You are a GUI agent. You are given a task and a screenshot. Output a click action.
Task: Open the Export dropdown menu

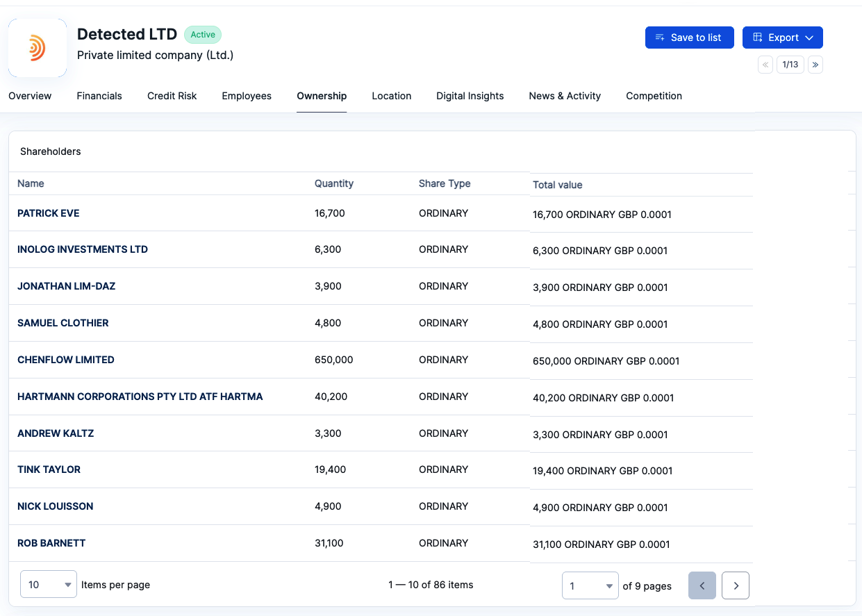[x=782, y=38]
